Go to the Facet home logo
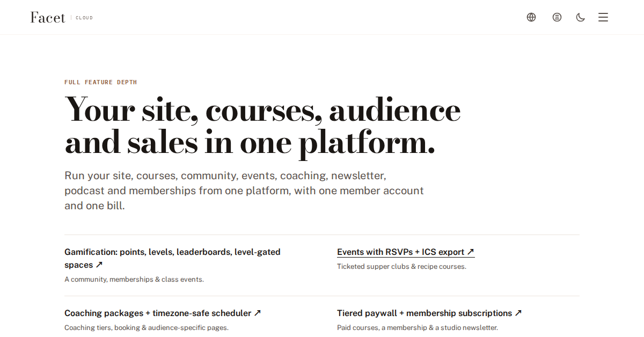This screenshot has width=644, height=337. (48, 17)
